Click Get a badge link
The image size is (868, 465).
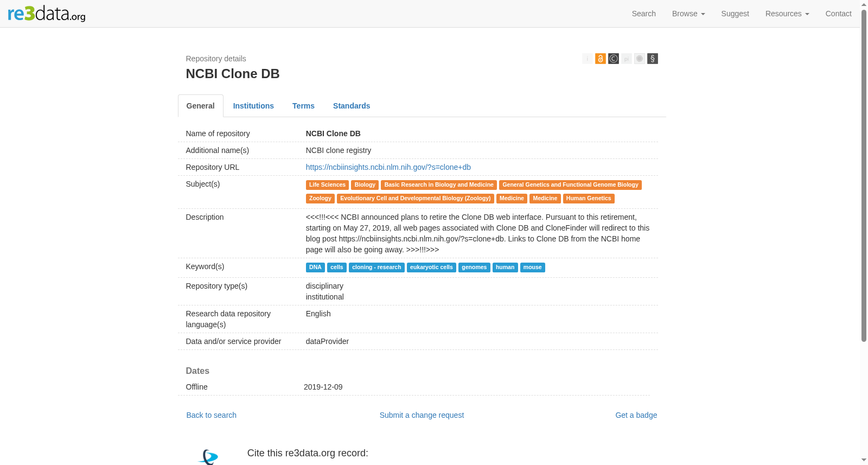tap(636, 415)
